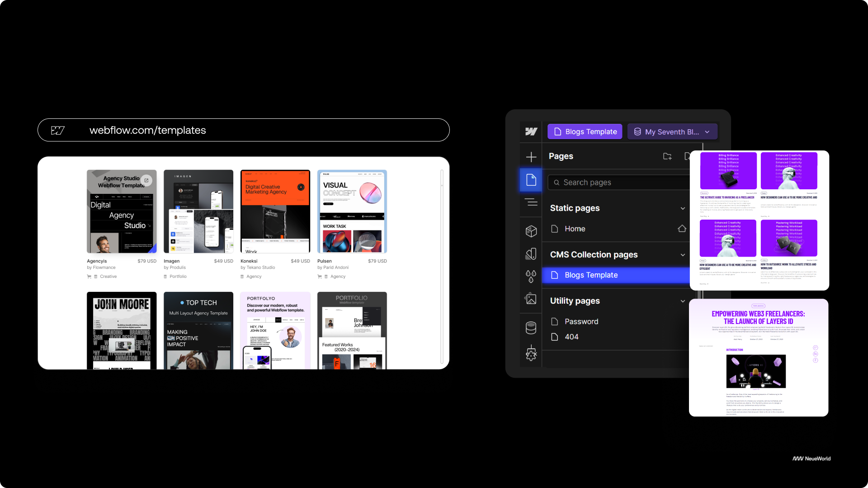The image size is (868, 488).
Task: Click the home icon beside Home page
Action: 682,229
